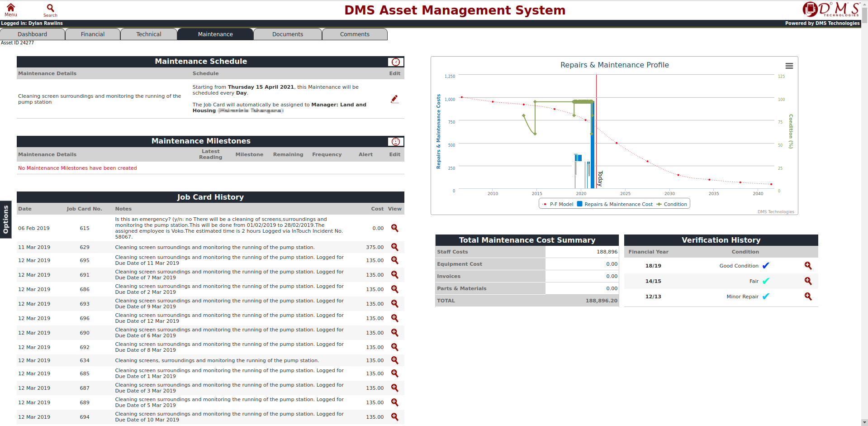The height and width of the screenshot is (426, 868).
Task: Expand the Options side panel
Action: coord(5,220)
